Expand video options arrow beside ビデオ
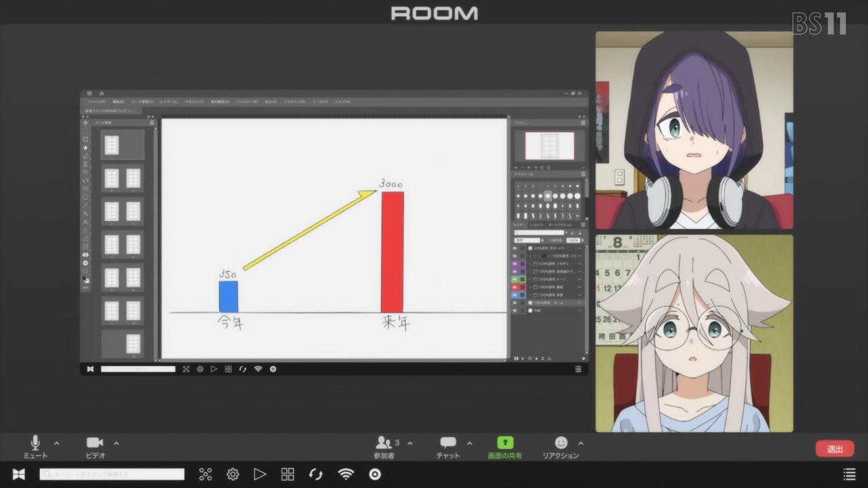 (x=116, y=443)
